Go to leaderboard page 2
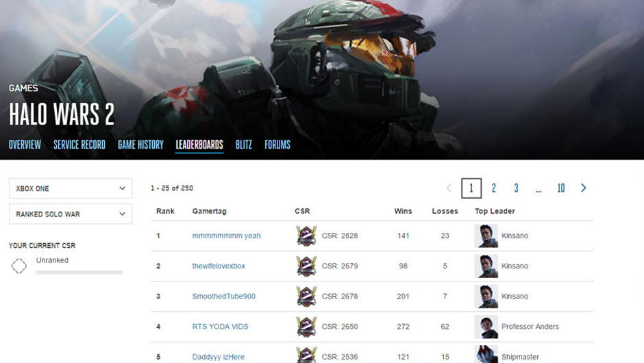This screenshot has width=644, height=363. (x=494, y=188)
